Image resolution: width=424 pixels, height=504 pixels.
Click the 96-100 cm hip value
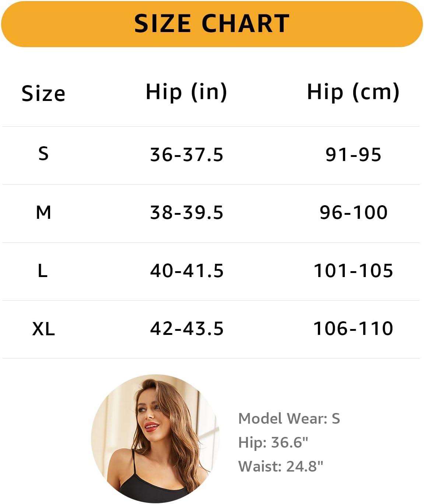(354, 212)
